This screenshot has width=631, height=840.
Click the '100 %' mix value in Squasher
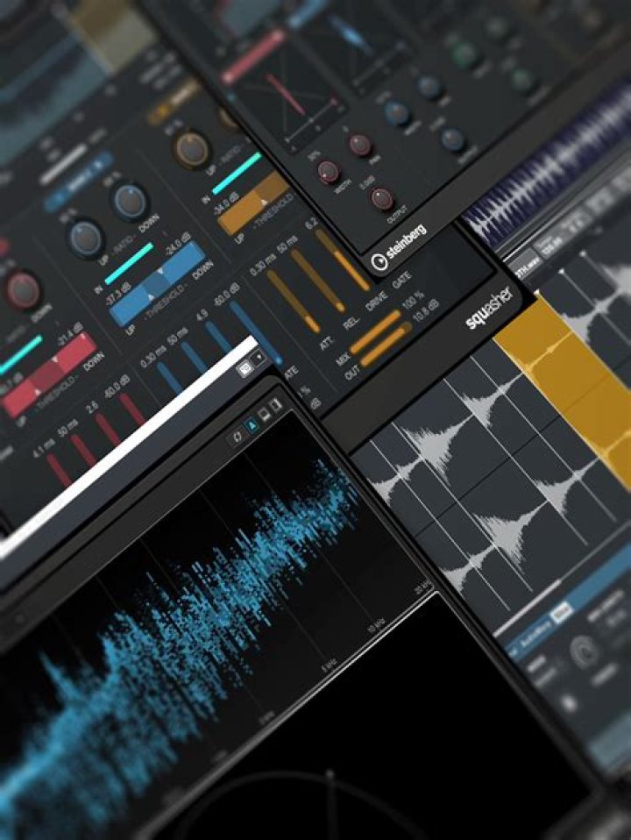[414, 298]
